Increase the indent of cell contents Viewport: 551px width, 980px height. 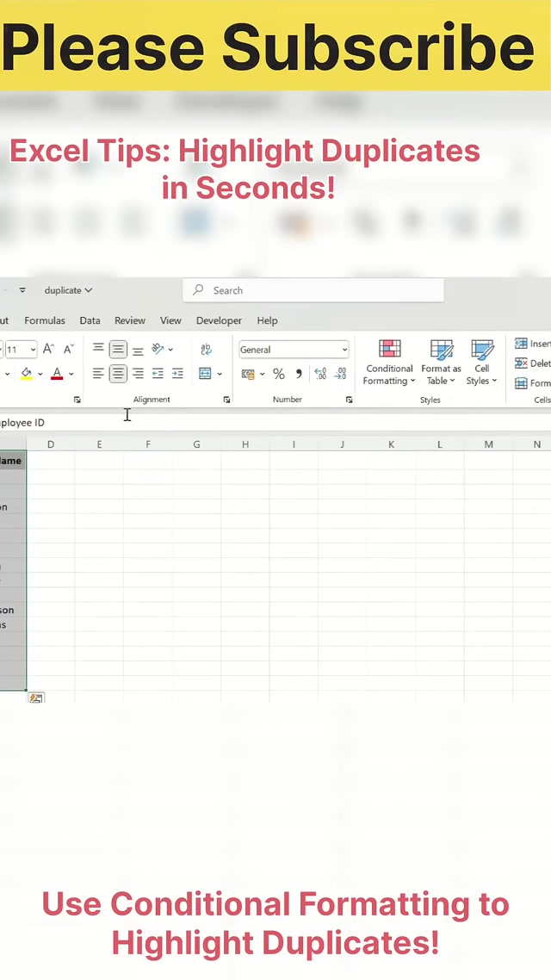(x=177, y=374)
